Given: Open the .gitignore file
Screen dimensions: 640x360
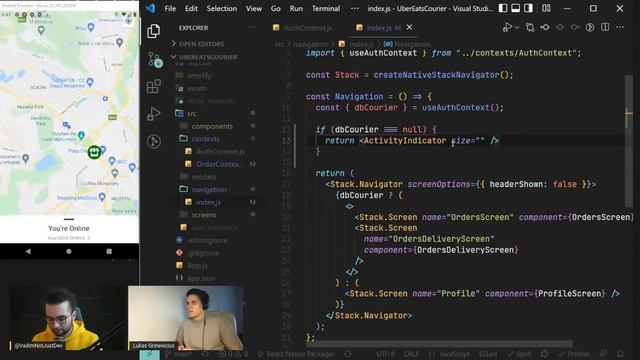Looking at the screenshot, I should pos(204,253).
